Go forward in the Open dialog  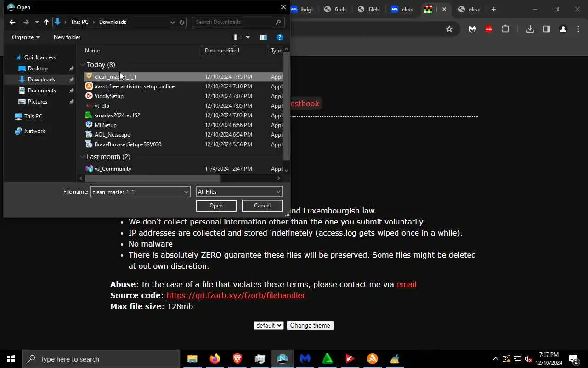pyautogui.click(x=26, y=22)
